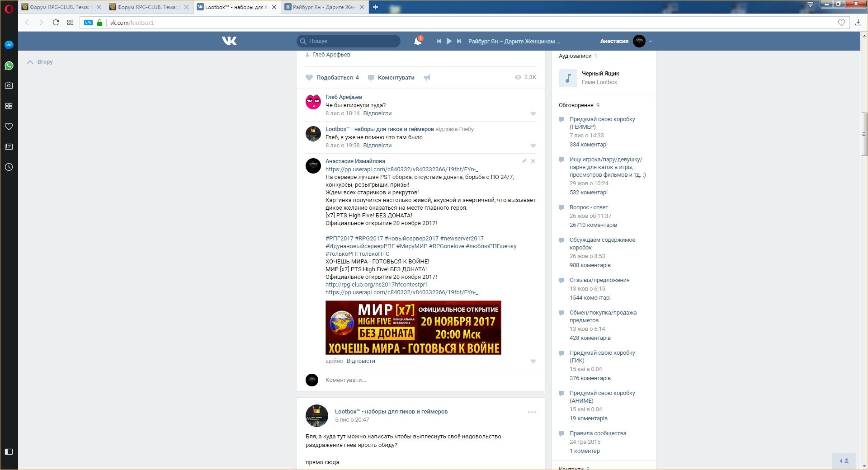This screenshot has width=868, height=470.
Task: Open the tab menu in title bar
Action: [x=810, y=5]
